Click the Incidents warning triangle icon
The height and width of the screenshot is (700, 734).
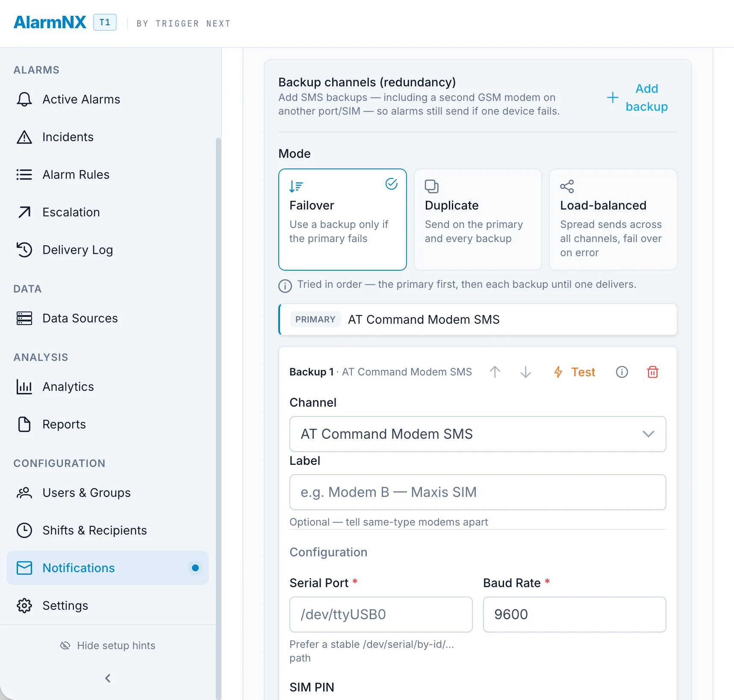24,137
